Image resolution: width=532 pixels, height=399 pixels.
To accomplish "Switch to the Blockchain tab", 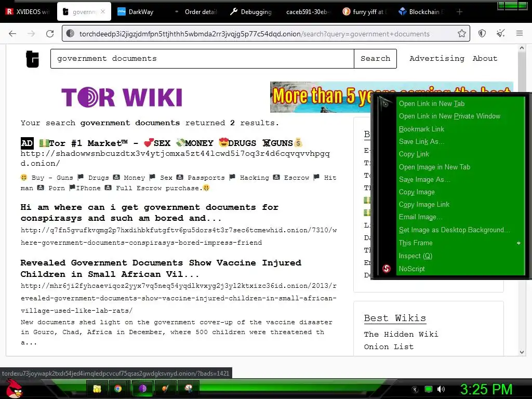I will tap(422, 12).
